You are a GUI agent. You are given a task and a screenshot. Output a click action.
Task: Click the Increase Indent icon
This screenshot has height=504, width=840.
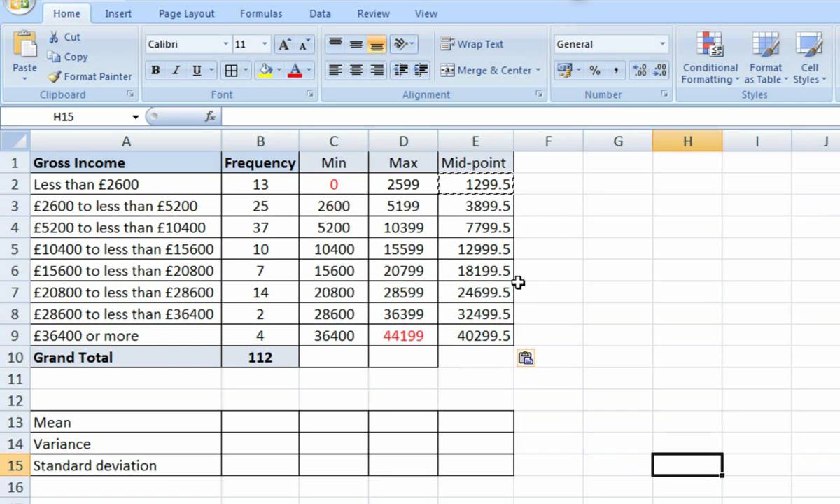tap(421, 70)
